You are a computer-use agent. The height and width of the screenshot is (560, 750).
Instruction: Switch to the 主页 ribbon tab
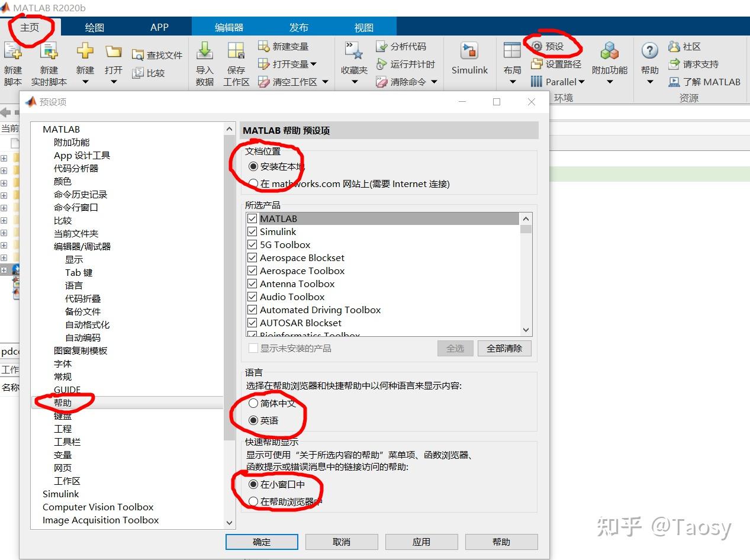pos(30,27)
